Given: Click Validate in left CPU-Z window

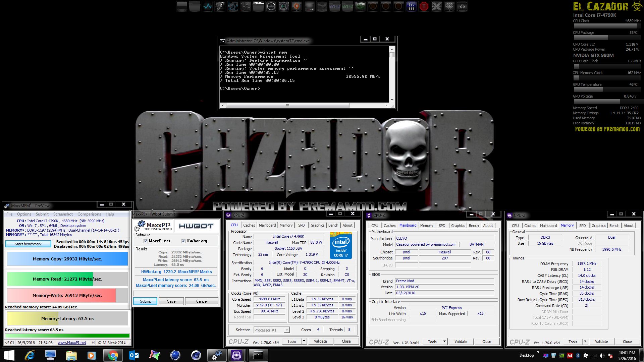Looking at the screenshot, I should (320, 341).
